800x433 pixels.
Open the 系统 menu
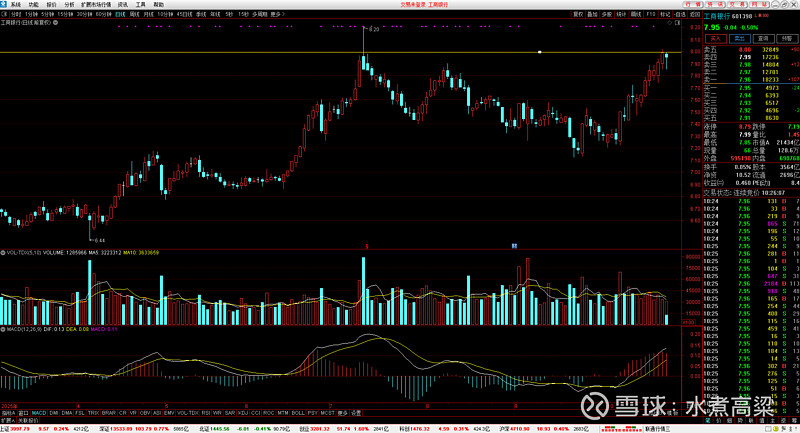[16, 5]
